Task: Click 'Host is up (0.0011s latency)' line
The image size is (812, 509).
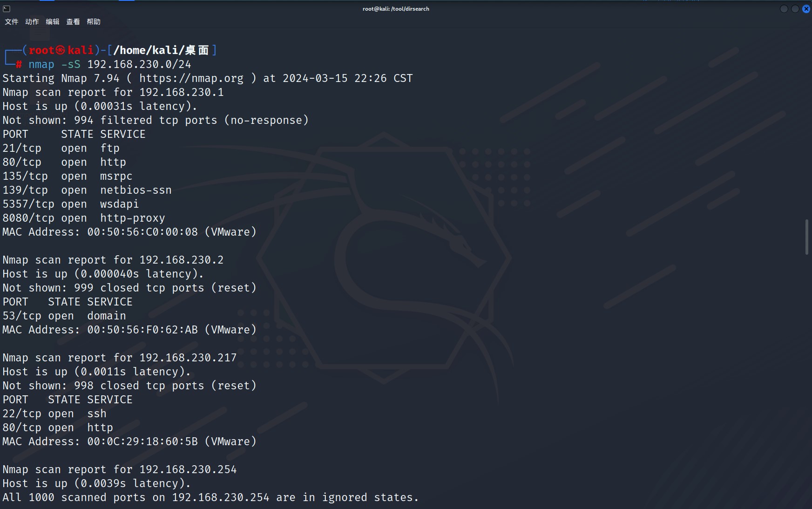Action: pyautogui.click(x=97, y=372)
